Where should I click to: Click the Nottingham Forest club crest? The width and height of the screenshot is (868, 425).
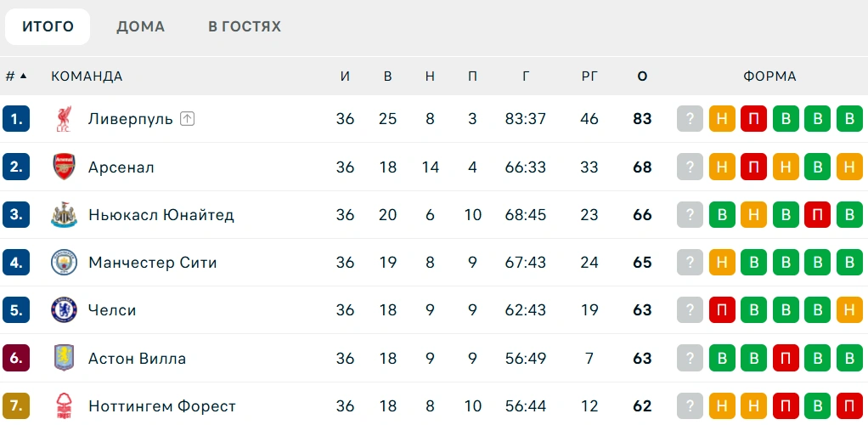point(64,405)
